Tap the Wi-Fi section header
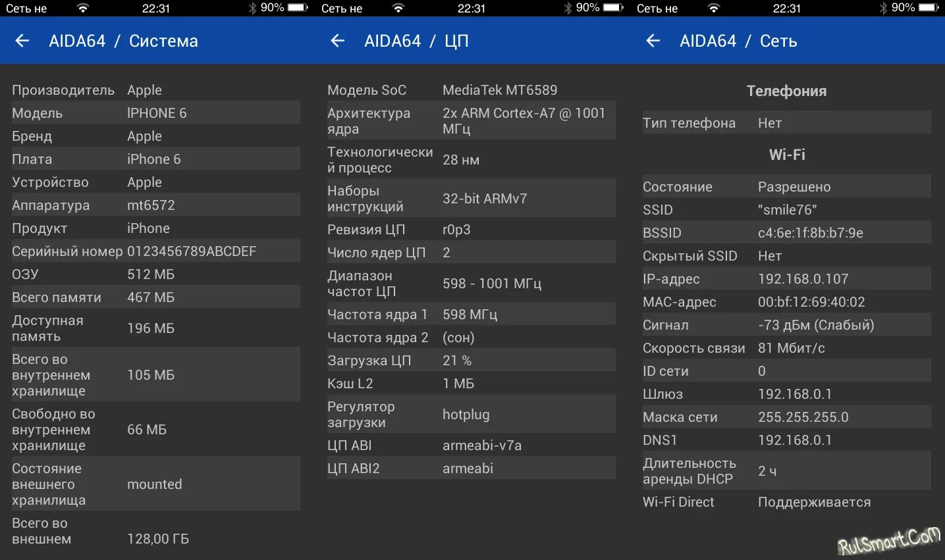945x560 pixels. point(787,154)
